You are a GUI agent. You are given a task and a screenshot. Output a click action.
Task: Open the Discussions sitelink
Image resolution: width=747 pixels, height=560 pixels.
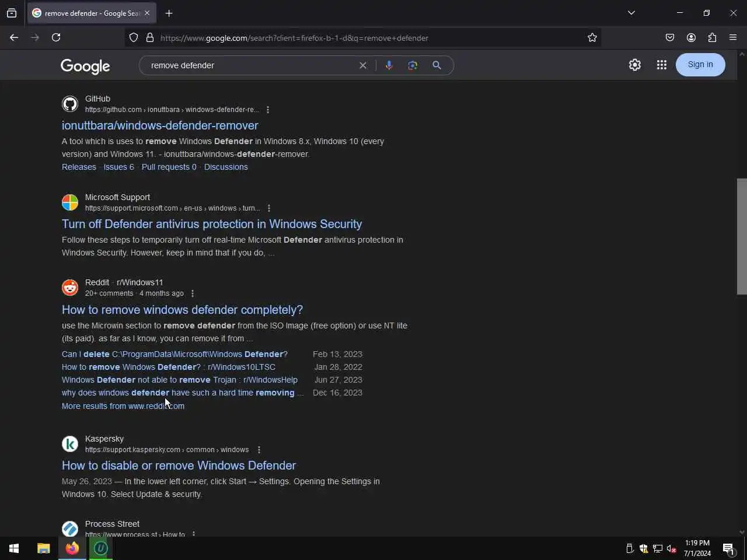tap(226, 167)
